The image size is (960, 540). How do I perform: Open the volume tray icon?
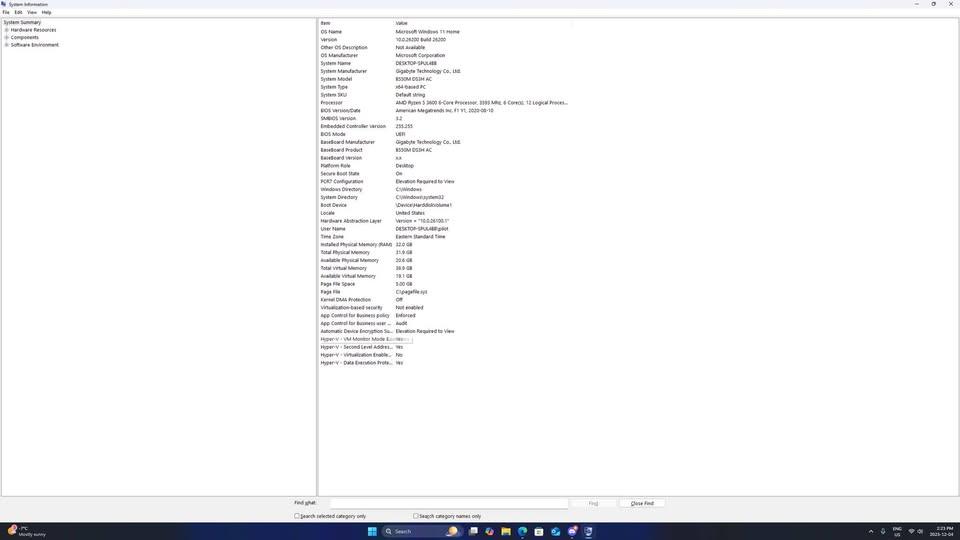(920, 531)
